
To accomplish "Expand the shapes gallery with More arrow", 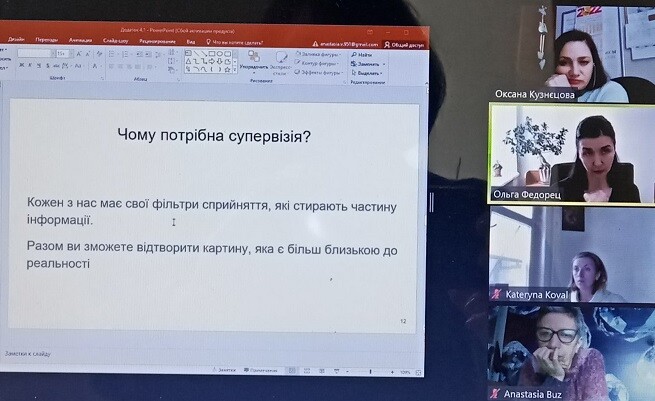I will [235, 70].
